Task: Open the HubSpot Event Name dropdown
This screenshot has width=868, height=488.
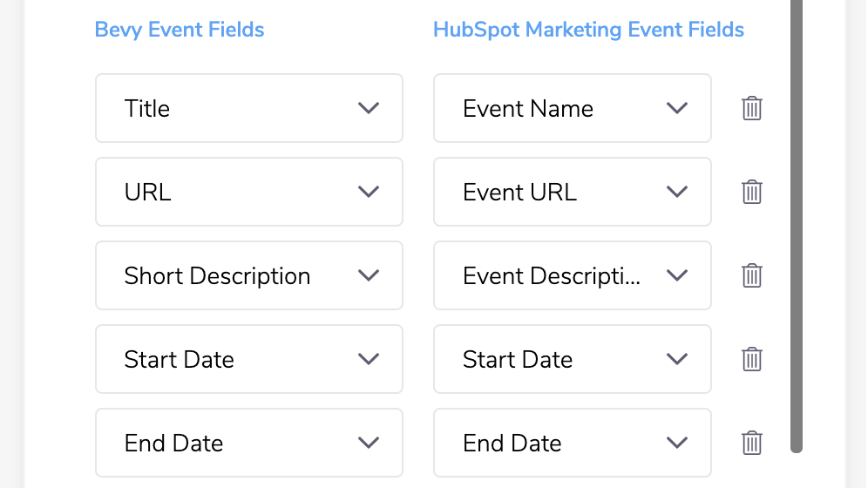Action: point(573,108)
